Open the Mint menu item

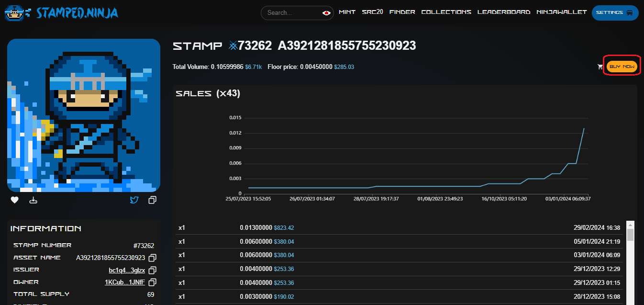347,12
